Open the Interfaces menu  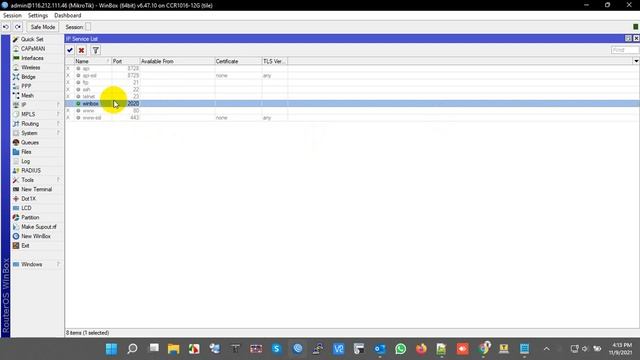32,58
